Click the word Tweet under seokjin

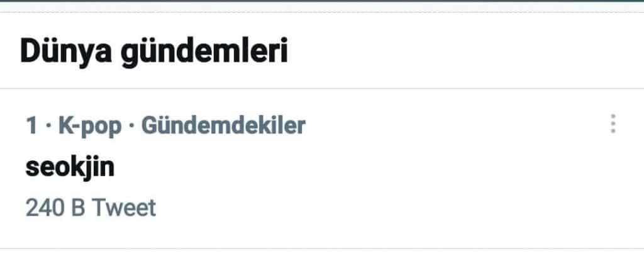pyautogui.click(x=124, y=208)
